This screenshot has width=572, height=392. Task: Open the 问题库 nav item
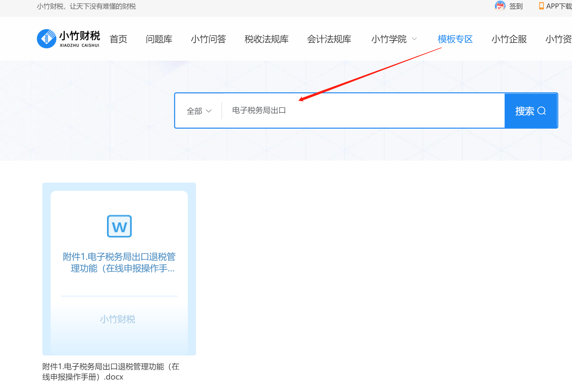(159, 39)
